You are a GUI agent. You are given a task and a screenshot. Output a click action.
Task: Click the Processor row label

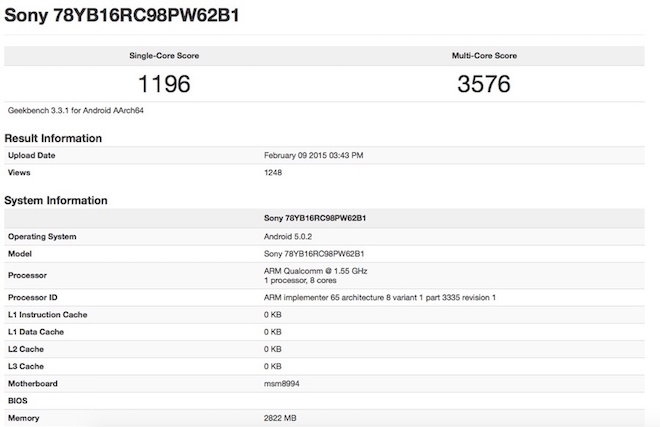pos(27,275)
